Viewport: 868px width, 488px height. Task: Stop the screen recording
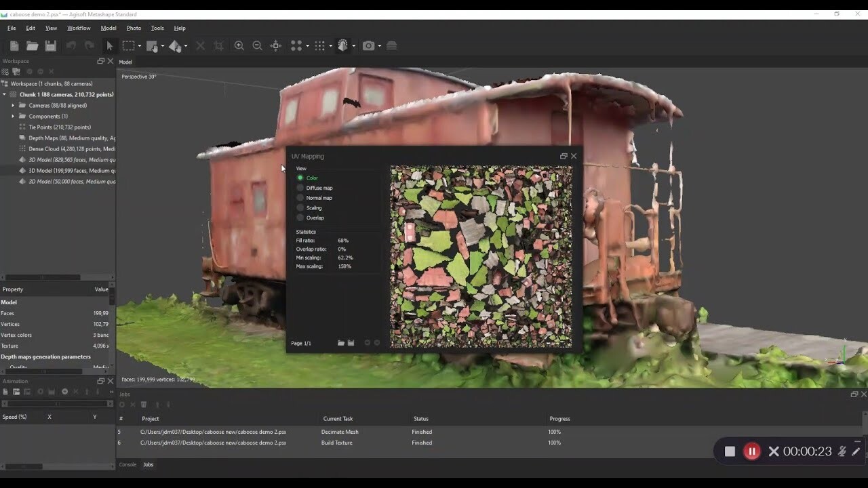coord(730,451)
